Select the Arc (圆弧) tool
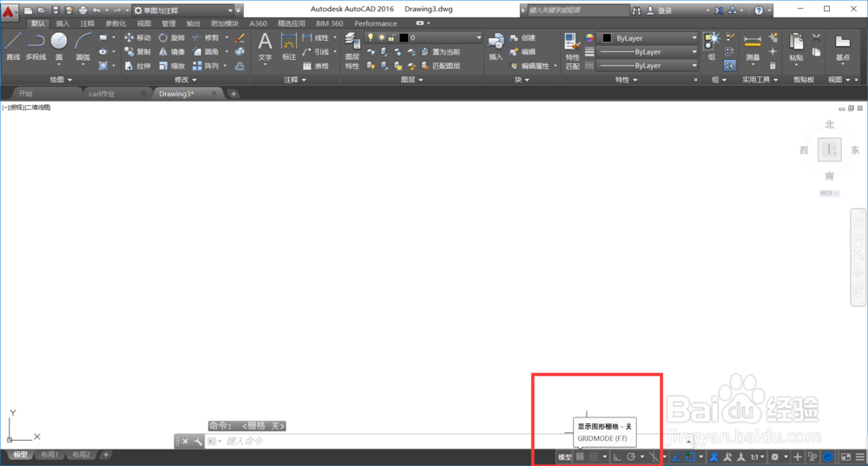This screenshot has width=868, height=466. (83, 47)
